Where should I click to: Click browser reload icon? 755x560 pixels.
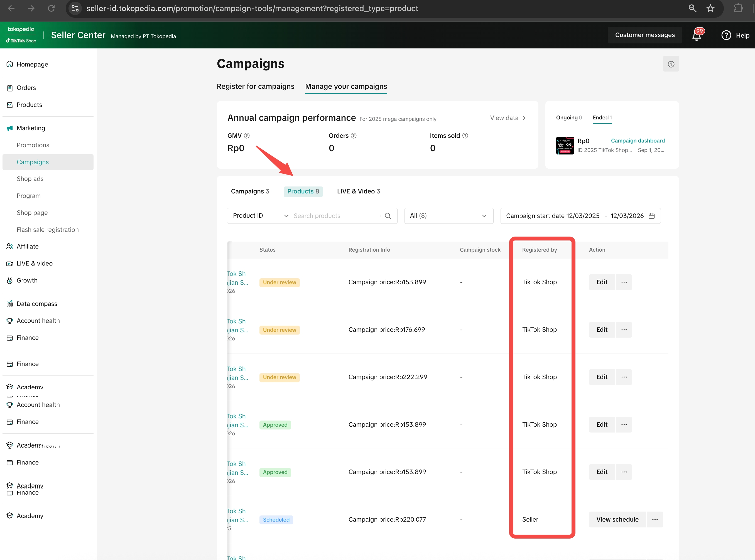click(x=51, y=8)
